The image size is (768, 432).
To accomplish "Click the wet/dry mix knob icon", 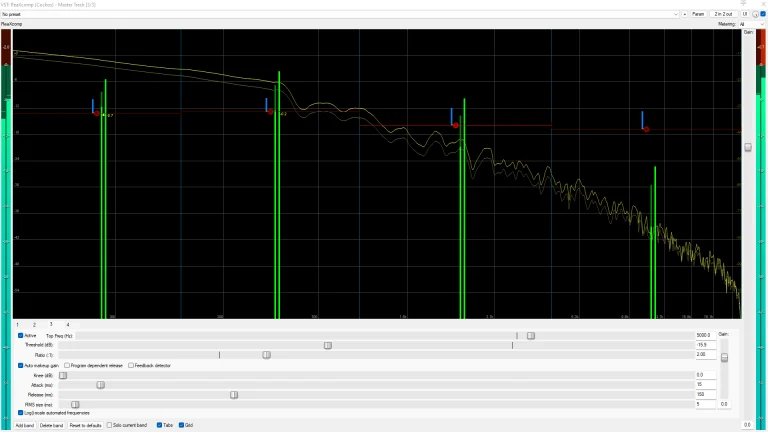I will coord(755,14).
